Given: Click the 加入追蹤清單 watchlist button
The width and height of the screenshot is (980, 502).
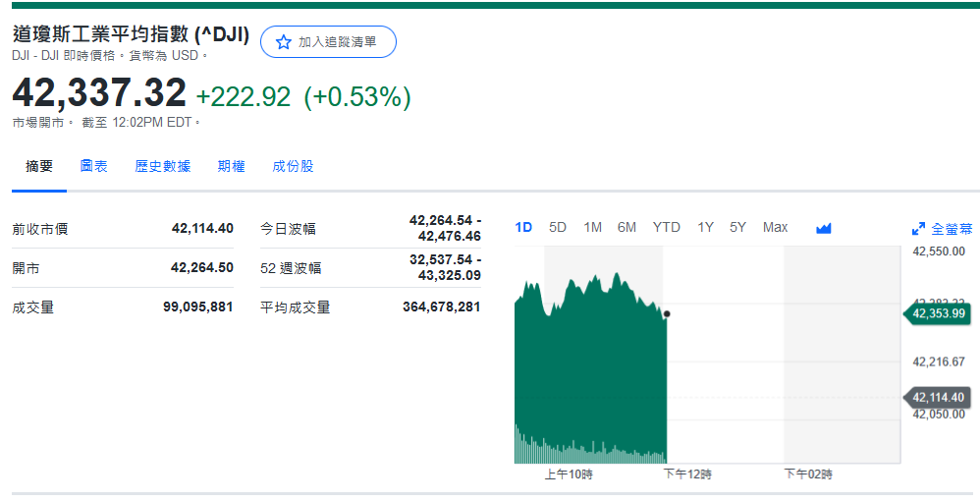Looking at the screenshot, I should pyautogui.click(x=329, y=42).
